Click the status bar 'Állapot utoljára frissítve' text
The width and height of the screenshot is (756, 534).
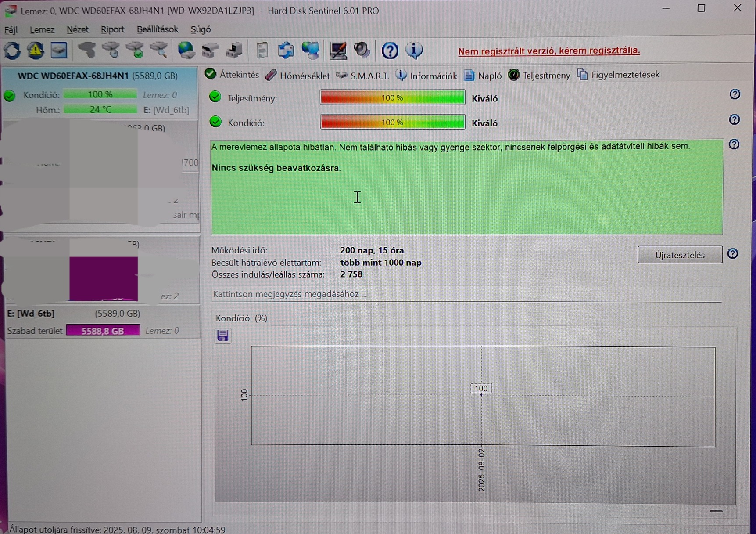[117, 529]
